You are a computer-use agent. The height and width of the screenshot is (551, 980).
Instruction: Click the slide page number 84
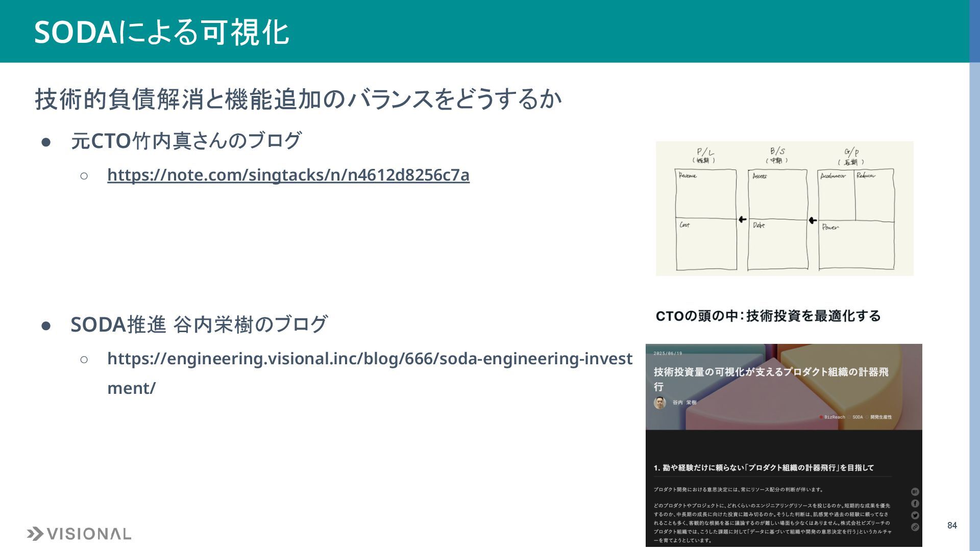coord(952,525)
